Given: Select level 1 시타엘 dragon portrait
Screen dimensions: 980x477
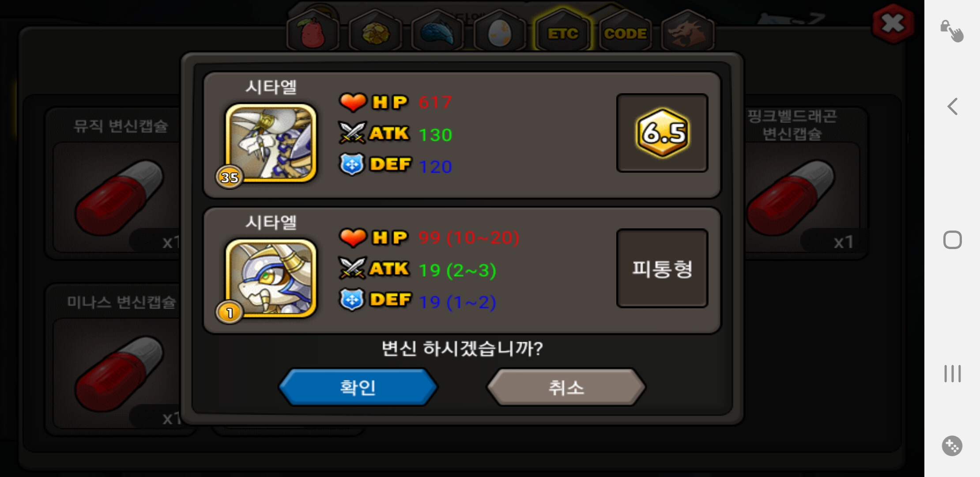Looking at the screenshot, I should pos(271,278).
